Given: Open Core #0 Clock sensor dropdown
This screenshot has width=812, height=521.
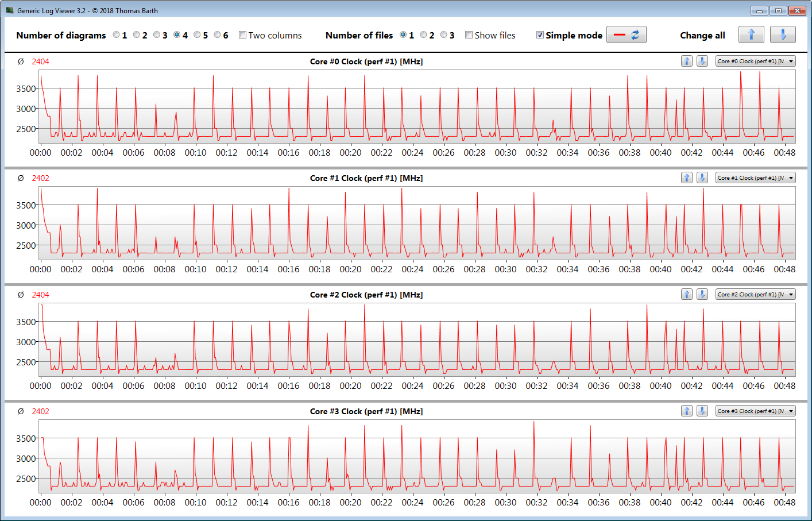Looking at the screenshot, I should (755, 61).
